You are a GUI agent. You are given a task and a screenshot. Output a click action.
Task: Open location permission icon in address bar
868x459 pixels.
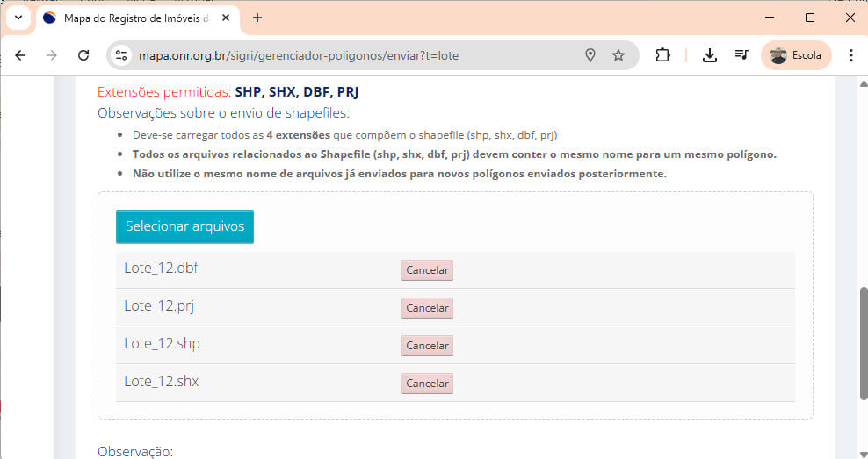point(590,55)
